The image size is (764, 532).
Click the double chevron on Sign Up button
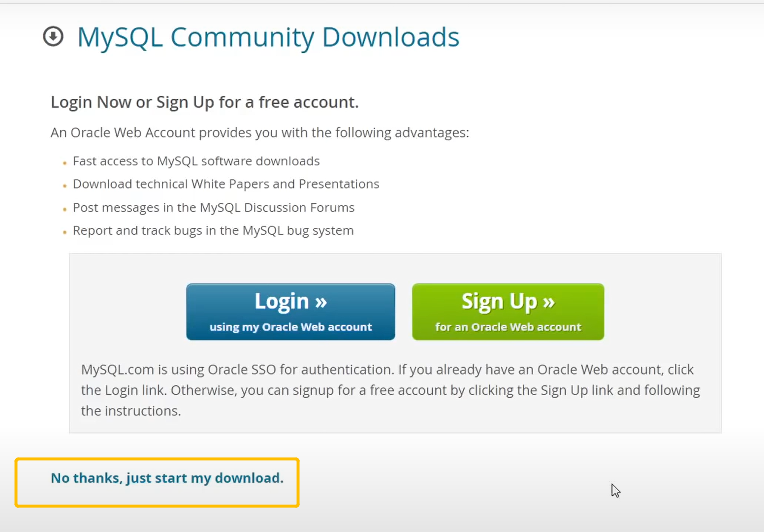click(549, 302)
